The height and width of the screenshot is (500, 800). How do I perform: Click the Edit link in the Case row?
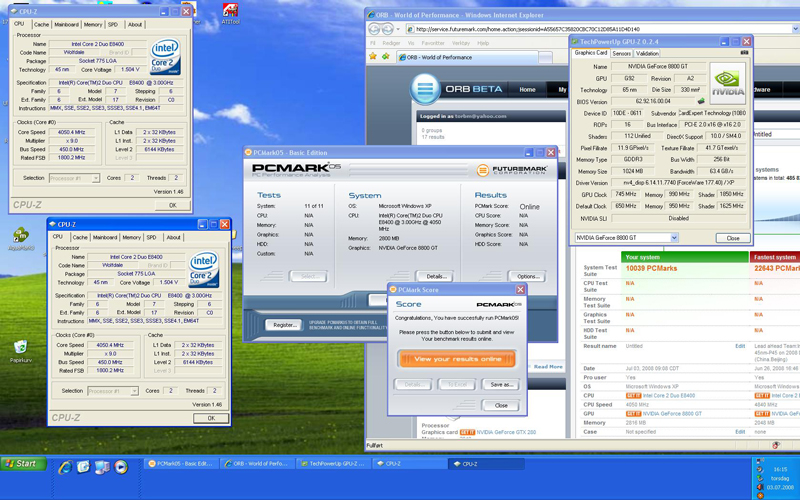pos(740,432)
